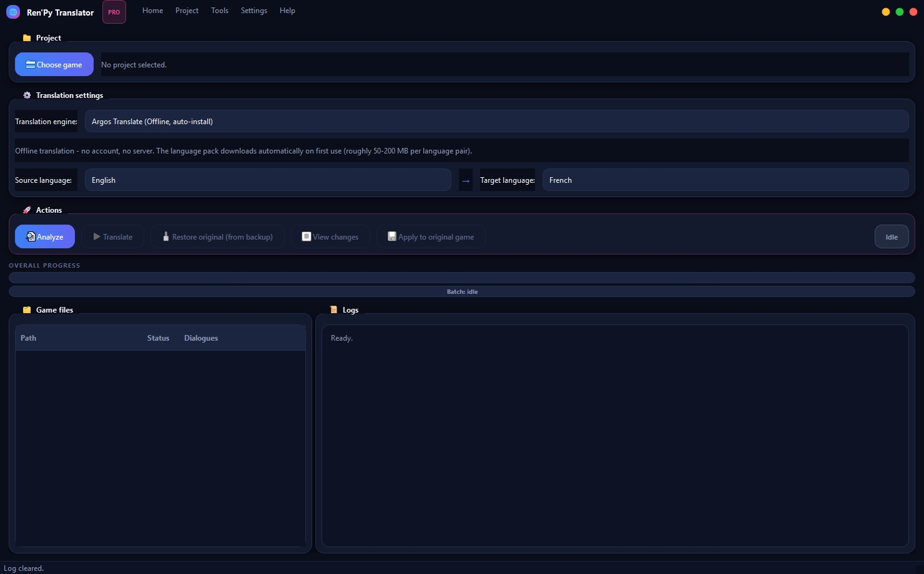Click the red close window dot
Screen dimensions: 924x574
point(913,12)
